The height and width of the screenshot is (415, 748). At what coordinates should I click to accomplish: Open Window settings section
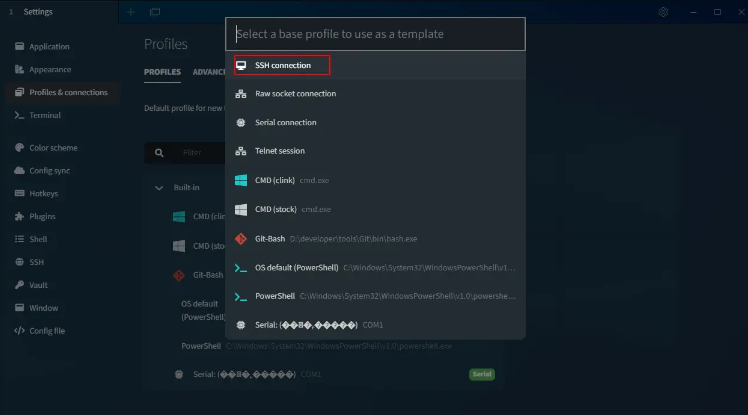coord(62,308)
